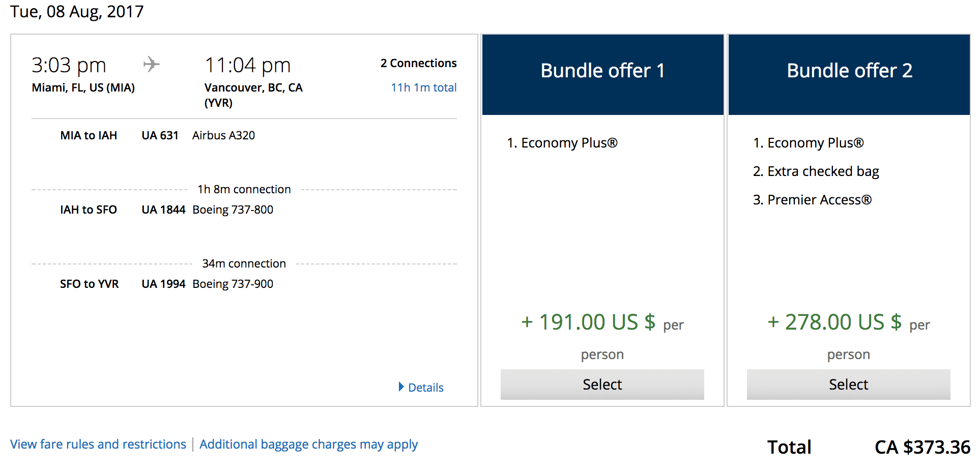Click the MIA to IAH segment
This screenshot has width=980, height=472.
point(89,135)
